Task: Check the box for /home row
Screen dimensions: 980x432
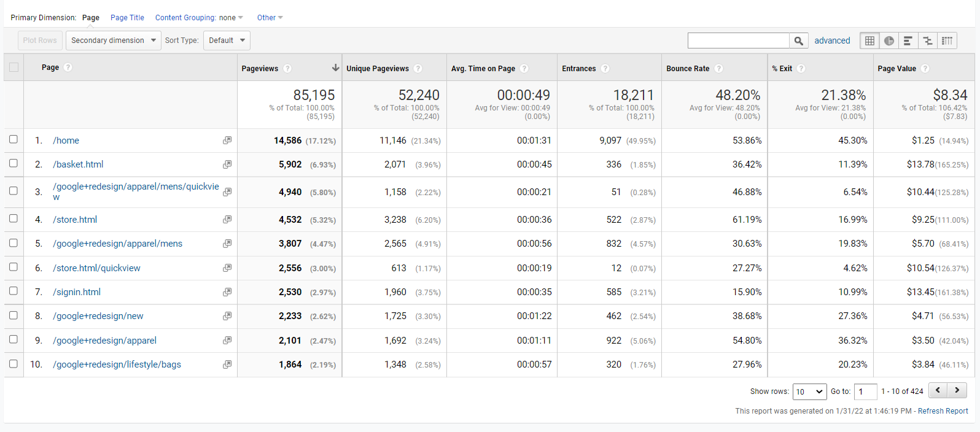Action: tap(14, 139)
